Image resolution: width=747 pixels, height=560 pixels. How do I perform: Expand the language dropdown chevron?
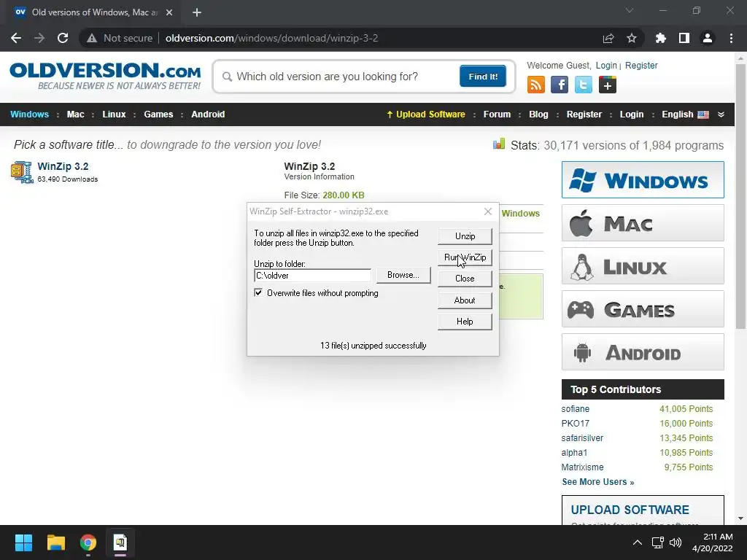pyautogui.click(x=721, y=114)
